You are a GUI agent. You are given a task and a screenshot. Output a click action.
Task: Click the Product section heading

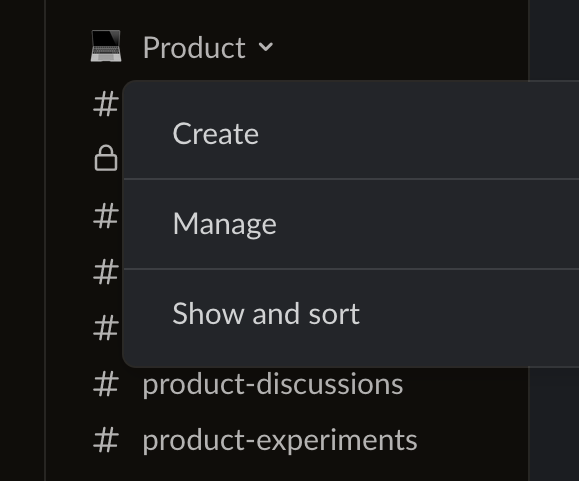pyautogui.click(x=194, y=48)
